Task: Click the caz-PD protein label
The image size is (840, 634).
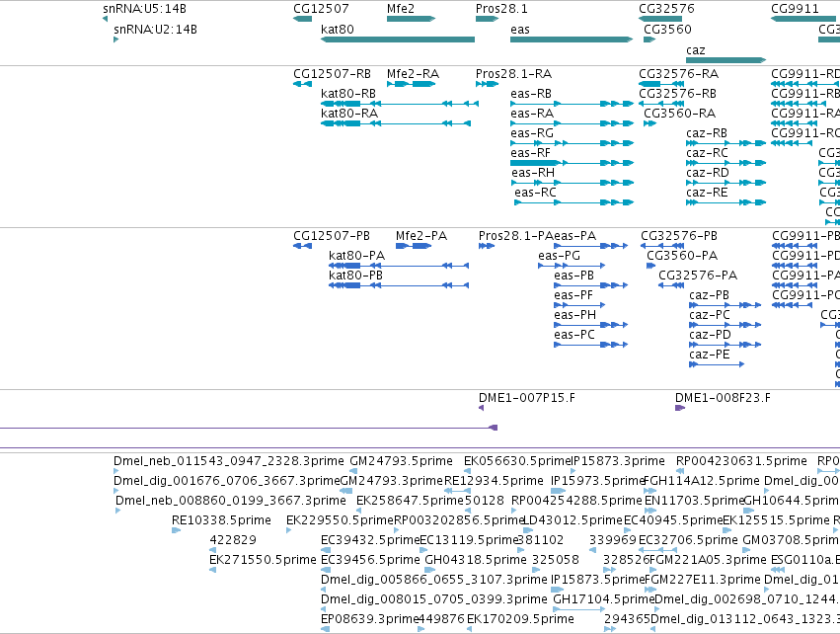Action: click(711, 335)
